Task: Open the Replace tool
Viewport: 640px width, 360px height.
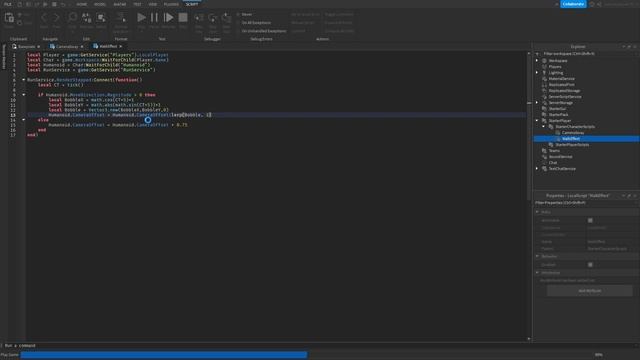Action: tap(87, 18)
